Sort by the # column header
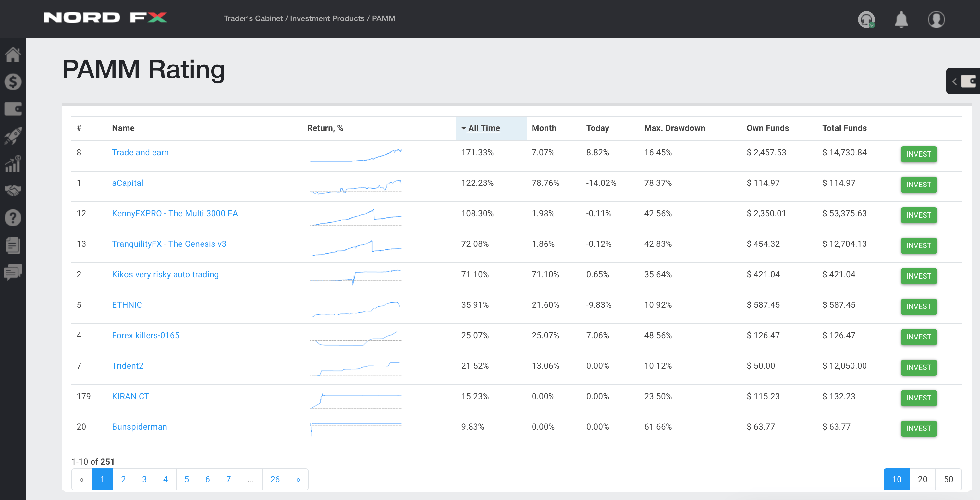The height and width of the screenshot is (500, 980). point(79,128)
